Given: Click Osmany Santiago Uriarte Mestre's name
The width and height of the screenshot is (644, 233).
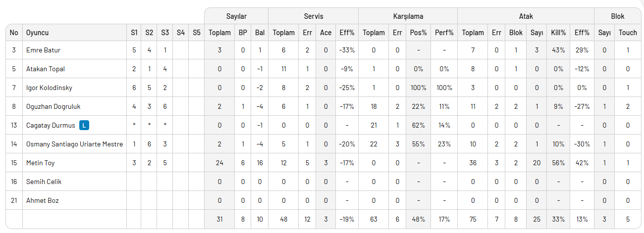Looking at the screenshot, I should tap(74, 144).
